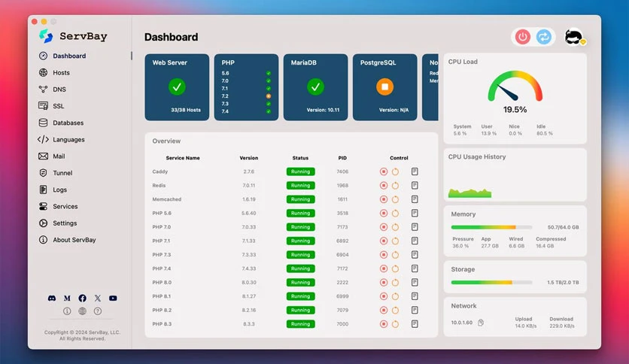
Task: Open the SSL section
Action: point(51,106)
